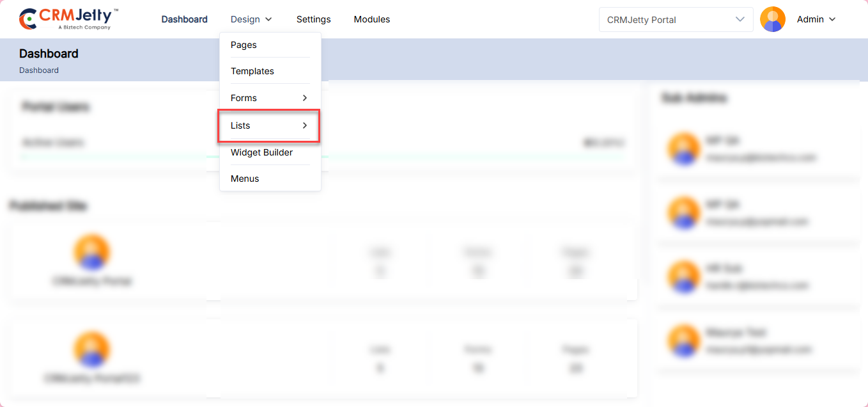
Task: Open Modules in the top navigation
Action: (371, 20)
